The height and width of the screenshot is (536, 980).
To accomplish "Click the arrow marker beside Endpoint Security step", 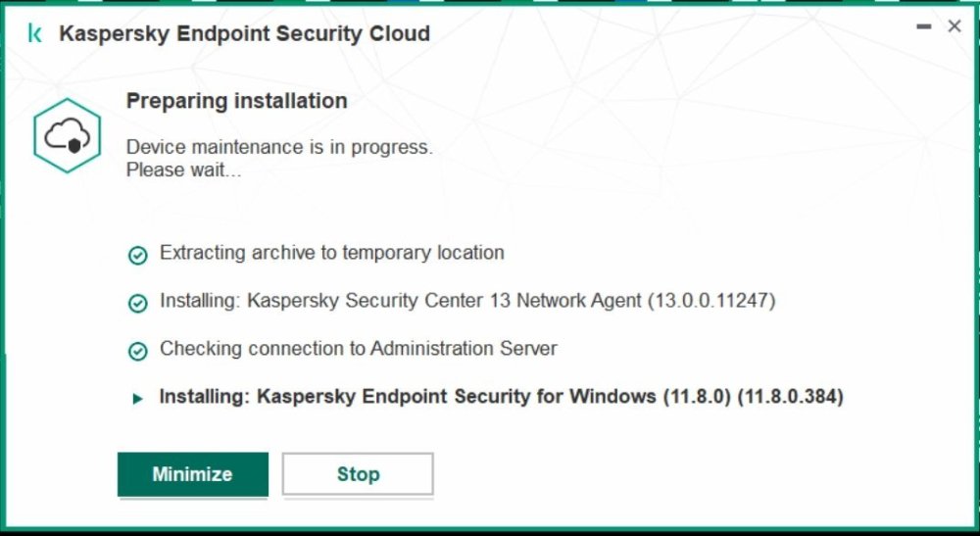I will [136, 399].
